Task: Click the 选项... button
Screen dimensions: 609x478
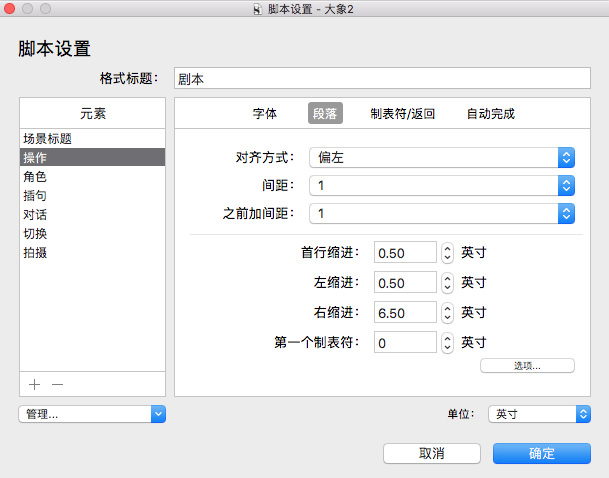Action: coord(527,365)
